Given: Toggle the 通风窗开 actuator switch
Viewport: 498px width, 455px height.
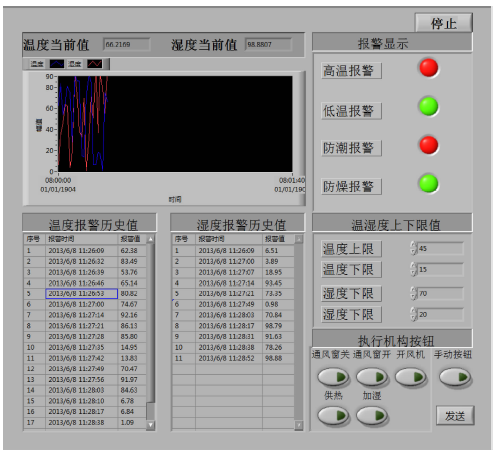Looking at the screenshot, I should [x=372, y=377].
